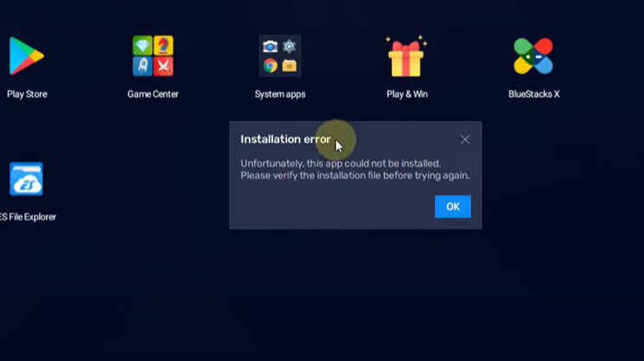Launch the Game Center icon

pyautogui.click(x=153, y=56)
